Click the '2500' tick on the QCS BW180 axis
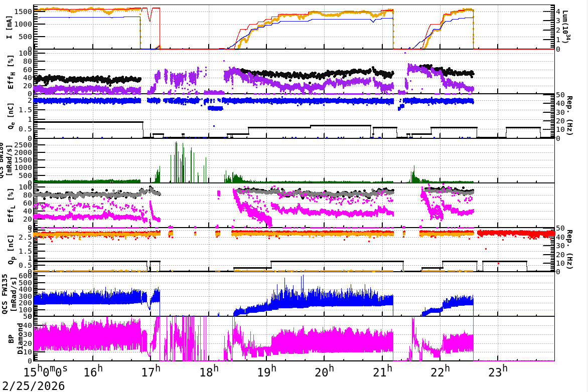The image size is (588, 392). coord(23,145)
